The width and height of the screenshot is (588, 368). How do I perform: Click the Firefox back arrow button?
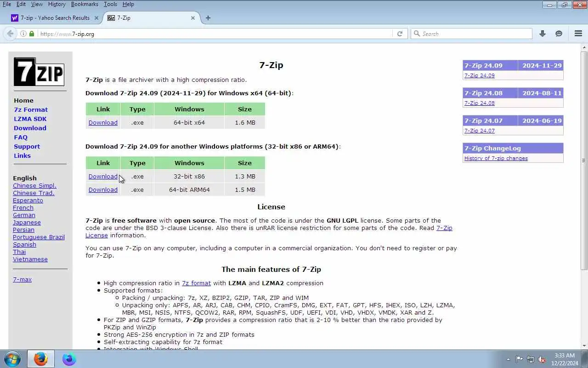coord(10,34)
